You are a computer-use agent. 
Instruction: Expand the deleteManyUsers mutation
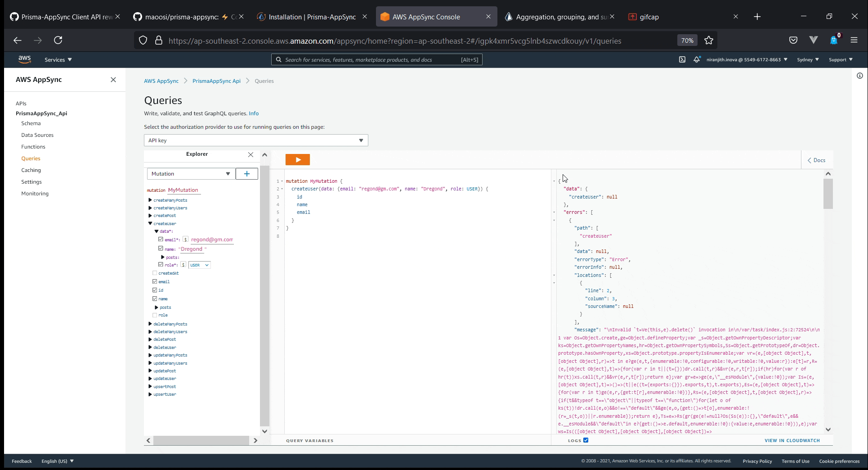tap(150, 332)
